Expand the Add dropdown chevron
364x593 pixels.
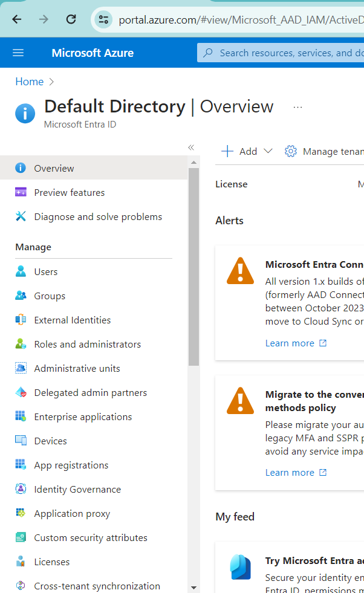268,151
